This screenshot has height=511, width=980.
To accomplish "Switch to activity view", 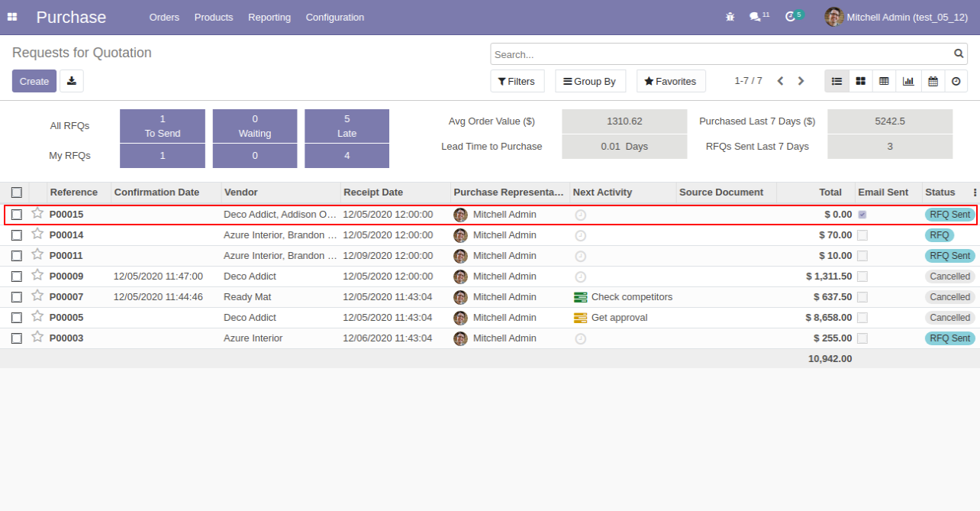I will coord(956,81).
